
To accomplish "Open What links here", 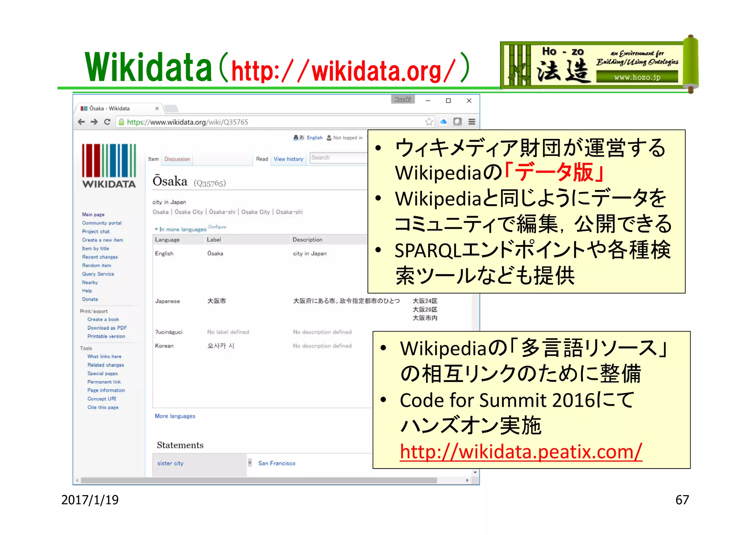I will point(104,357).
